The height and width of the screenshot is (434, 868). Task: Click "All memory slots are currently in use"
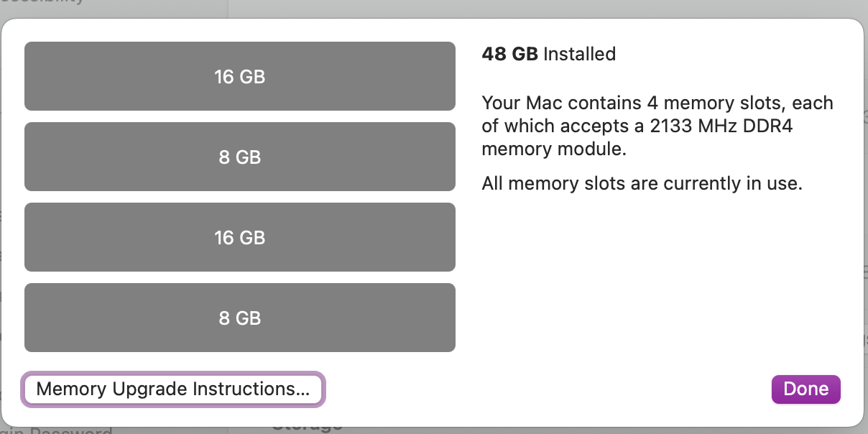point(641,183)
